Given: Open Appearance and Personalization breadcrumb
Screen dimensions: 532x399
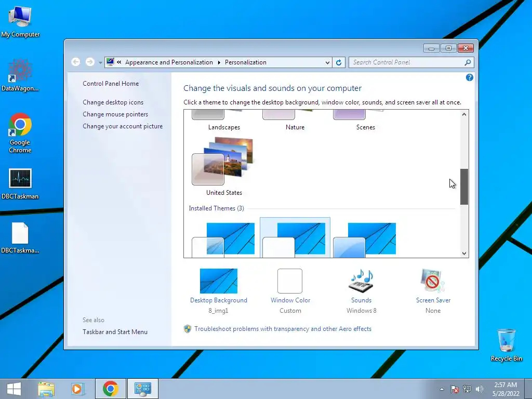Looking at the screenshot, I should pos(169,62).
